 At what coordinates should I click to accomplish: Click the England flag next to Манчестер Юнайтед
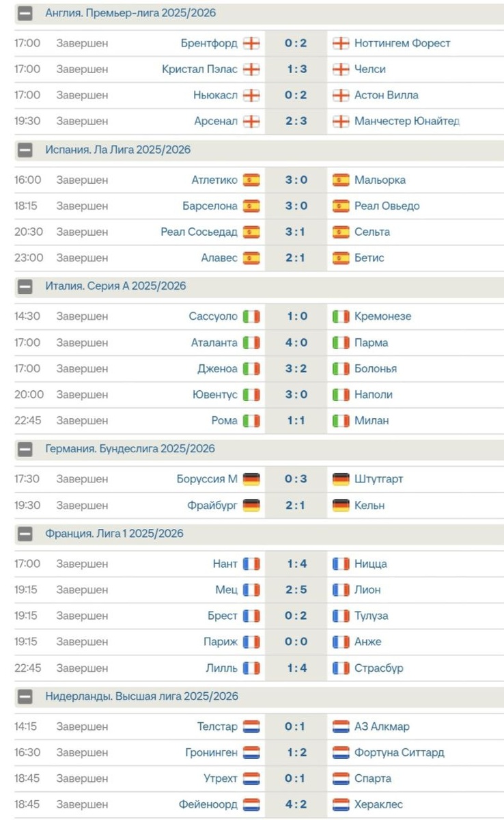coord(341,121)
